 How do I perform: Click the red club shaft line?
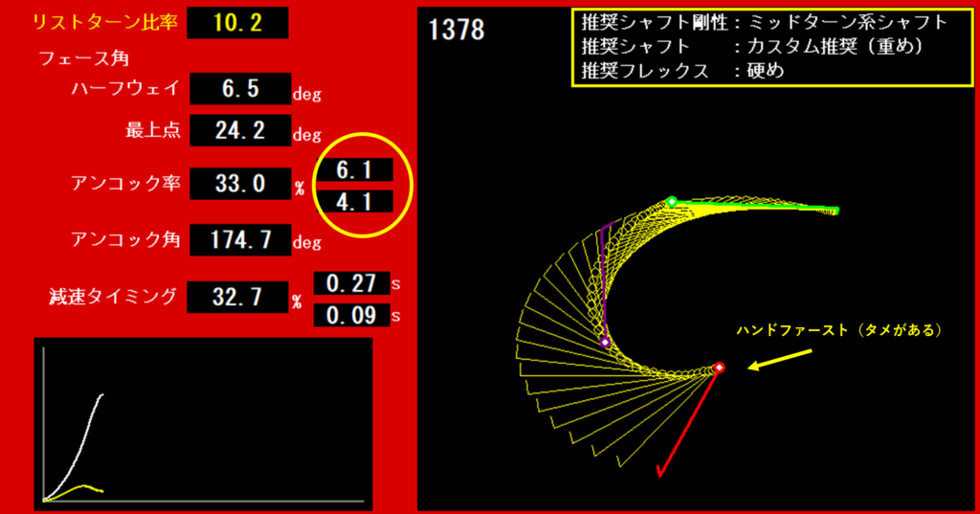[689, 421]
